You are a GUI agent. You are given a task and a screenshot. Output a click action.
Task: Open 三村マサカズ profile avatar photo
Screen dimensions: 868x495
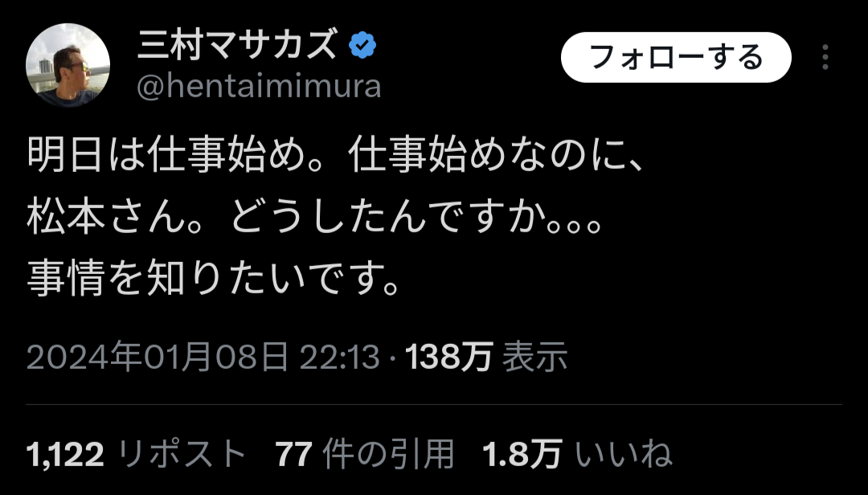coord(68,65)
